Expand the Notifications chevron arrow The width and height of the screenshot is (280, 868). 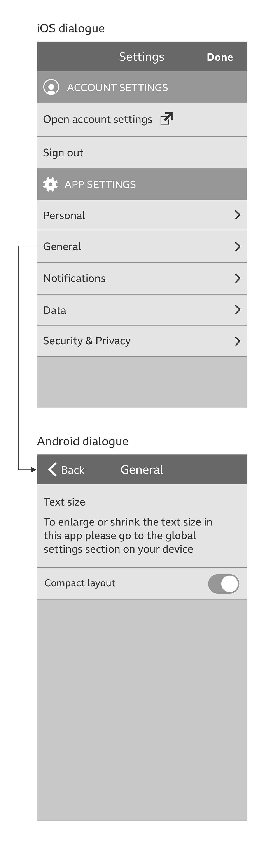click(238, 278)
